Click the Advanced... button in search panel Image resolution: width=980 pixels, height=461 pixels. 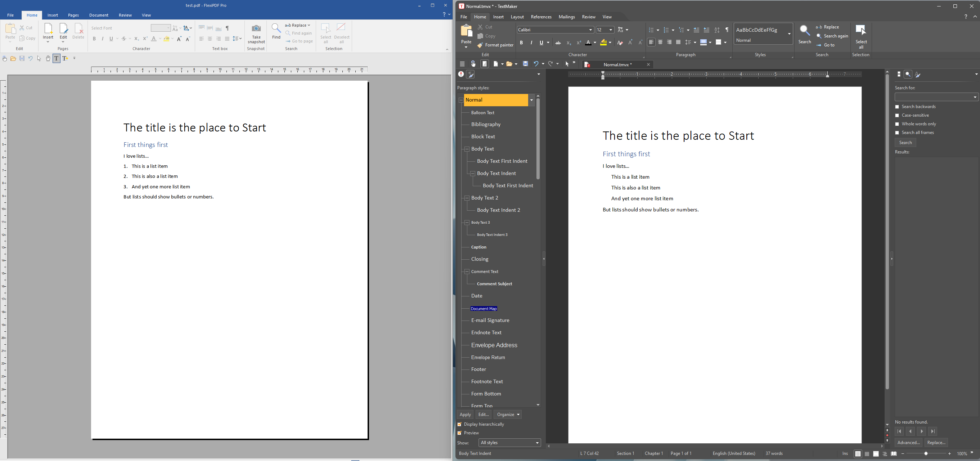(x=908, y=443)
